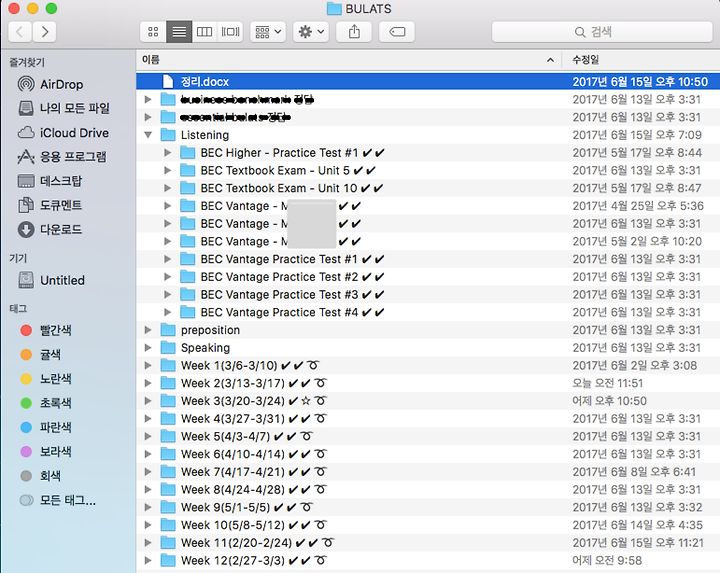The height and width of the screenshot is (573, 720).
Task: Select the Untitled disk device
Action: [51, 280]
